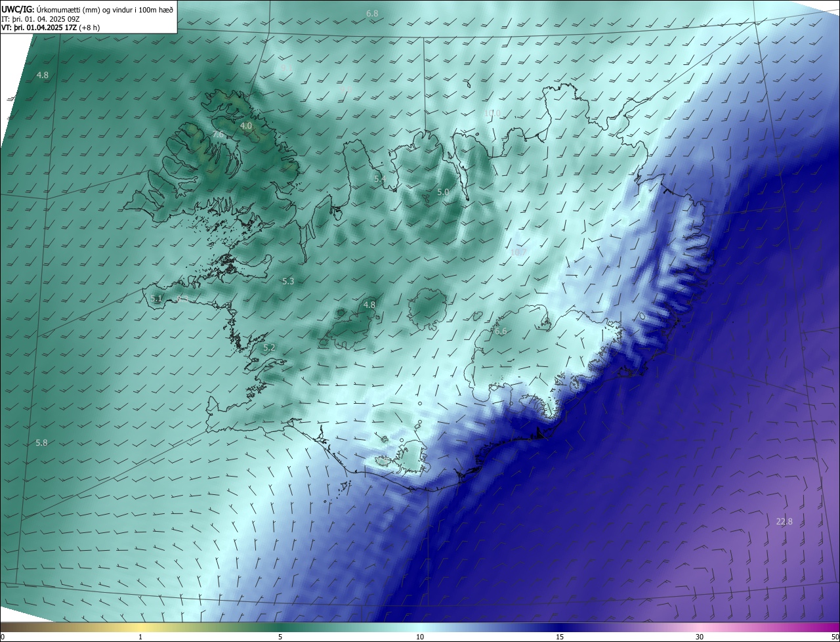Click the 5.4 value label on the map
Viewport: 840px width, 642px height.
pos(380,179)
